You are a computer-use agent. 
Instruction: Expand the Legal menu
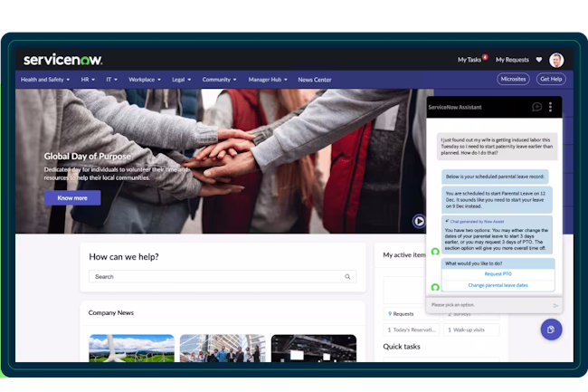(182, 80)
